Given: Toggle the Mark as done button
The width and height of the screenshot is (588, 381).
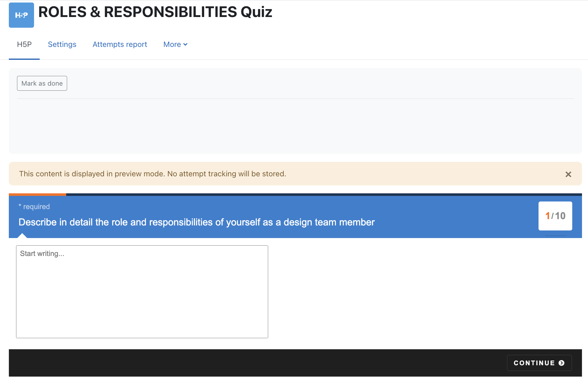Looking at the screenshot, I should (42, 83).
